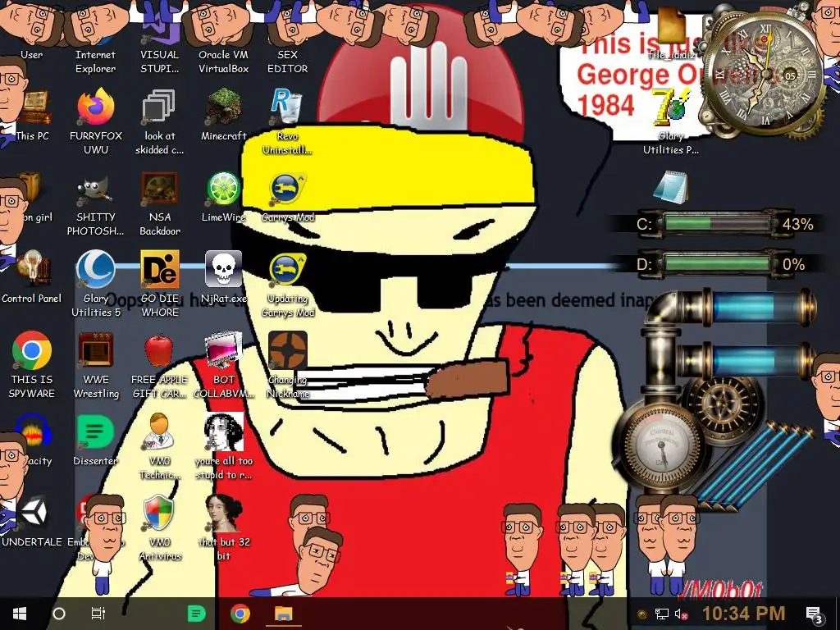Image resolution: width=840 pixels, height=630 pixels.
Task: Open the FREE APPLE GIFT CAR... icon
Action: 159,351
